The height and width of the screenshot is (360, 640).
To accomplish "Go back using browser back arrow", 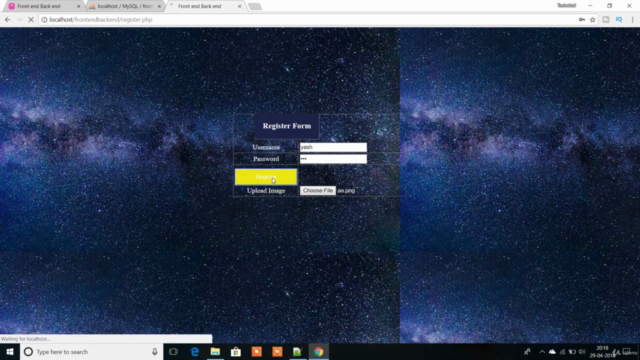I will pos(8,20).
